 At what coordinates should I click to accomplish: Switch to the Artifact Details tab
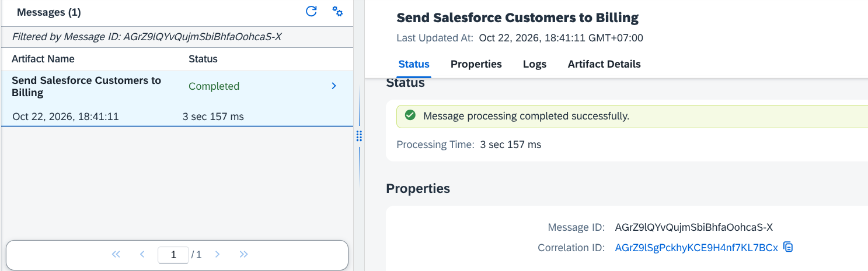pyautogui.click(x=604, y=64)
